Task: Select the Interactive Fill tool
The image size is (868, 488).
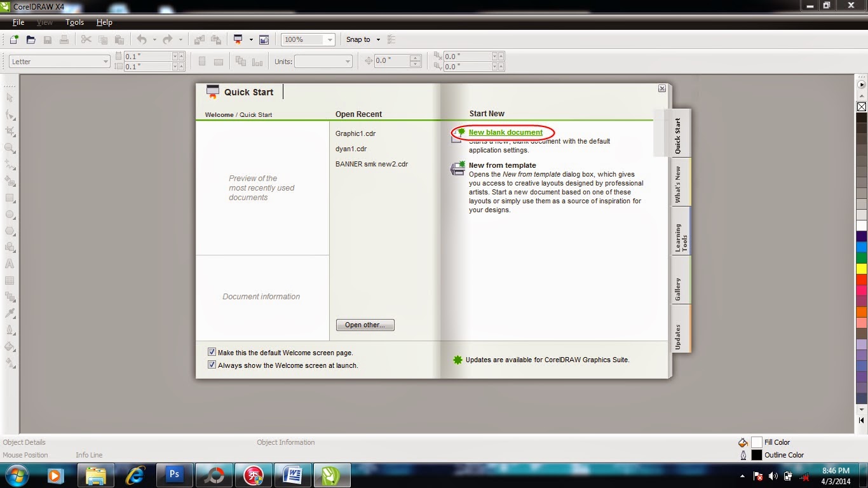Action: coord(10,363)
